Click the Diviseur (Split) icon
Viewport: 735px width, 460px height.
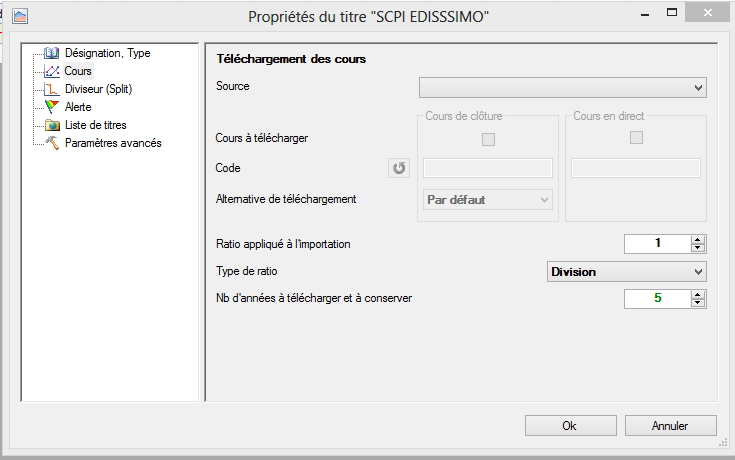[x=53, y=89]
